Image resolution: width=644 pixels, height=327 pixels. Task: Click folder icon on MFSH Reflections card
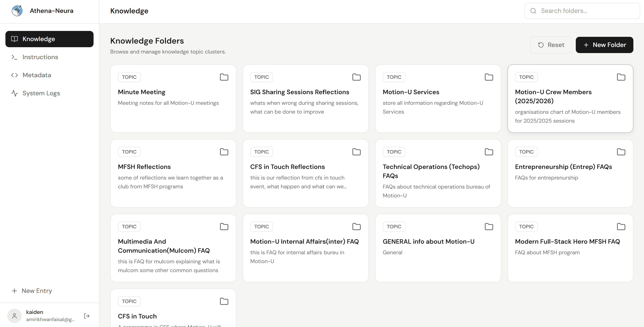click(x=224, y=152)
